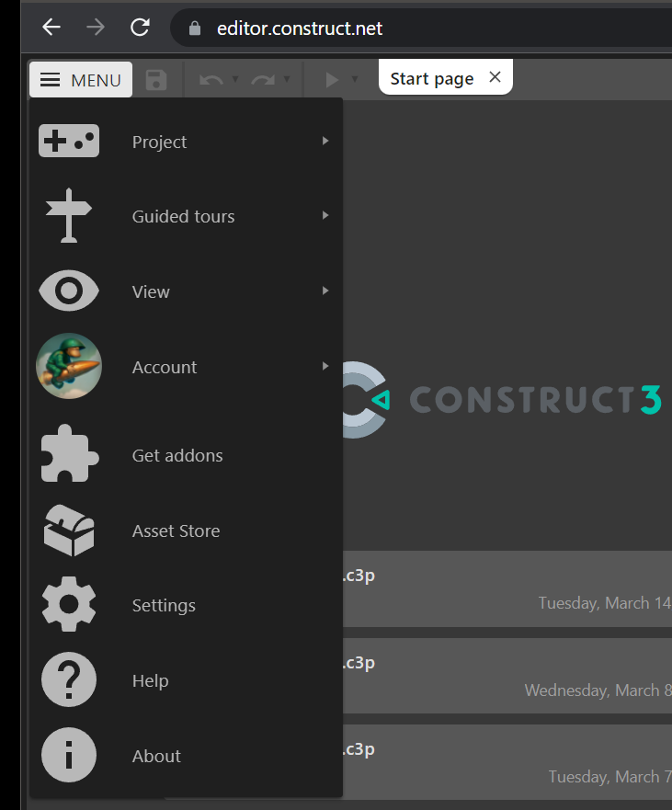The image size is (672, 810).
Task: Open recent project dated Wednesday, March 8
Action: (507, 676)
